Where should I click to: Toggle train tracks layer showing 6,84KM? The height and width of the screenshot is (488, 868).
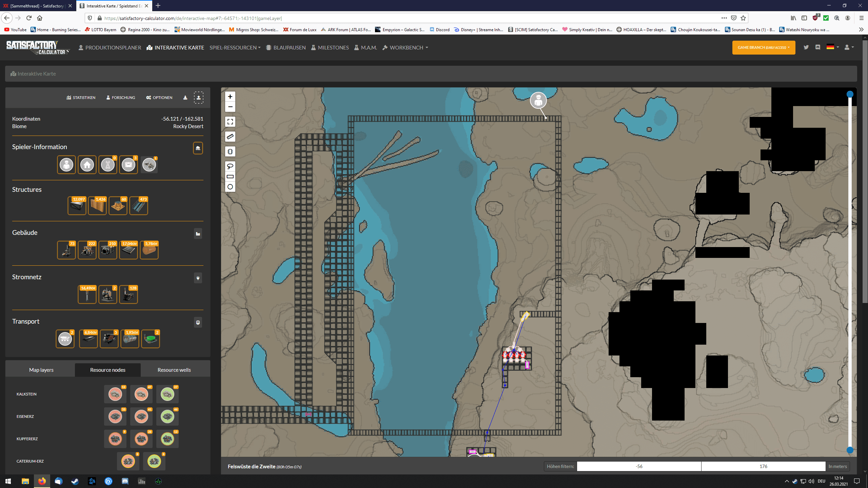(88, 339)
